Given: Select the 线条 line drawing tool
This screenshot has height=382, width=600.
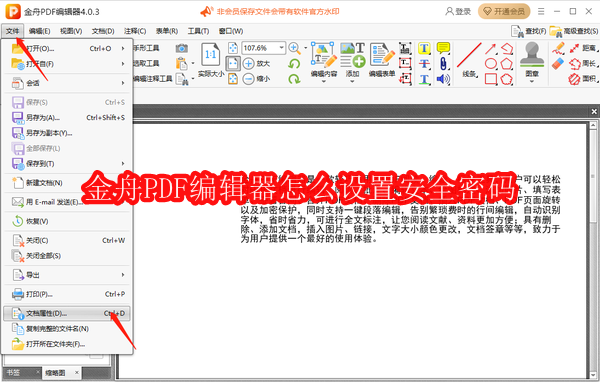Looking at the screenshot, I should [469, 60].
